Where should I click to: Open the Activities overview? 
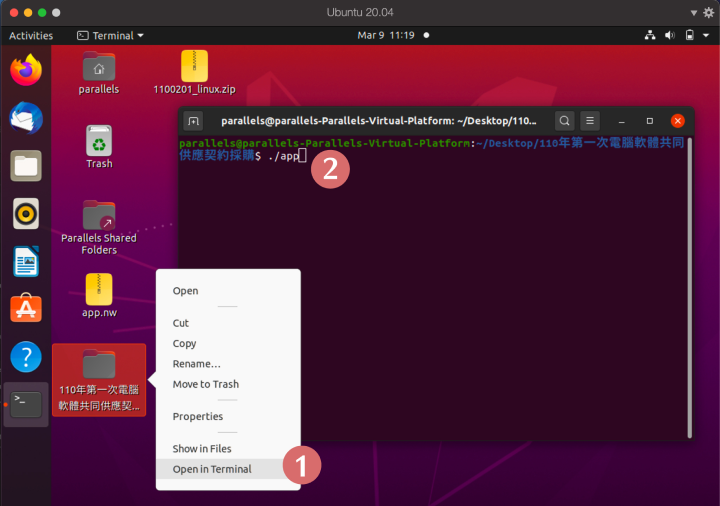point(31,35)
